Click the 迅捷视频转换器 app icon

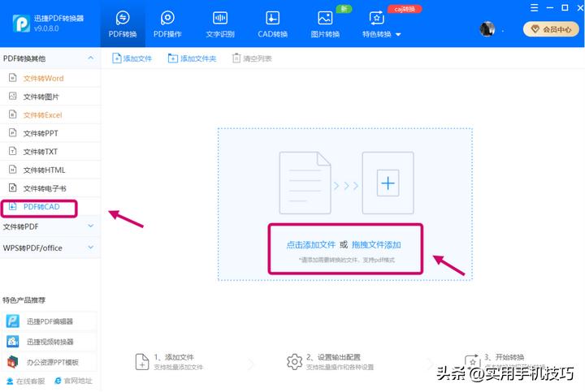coord(13,342)
